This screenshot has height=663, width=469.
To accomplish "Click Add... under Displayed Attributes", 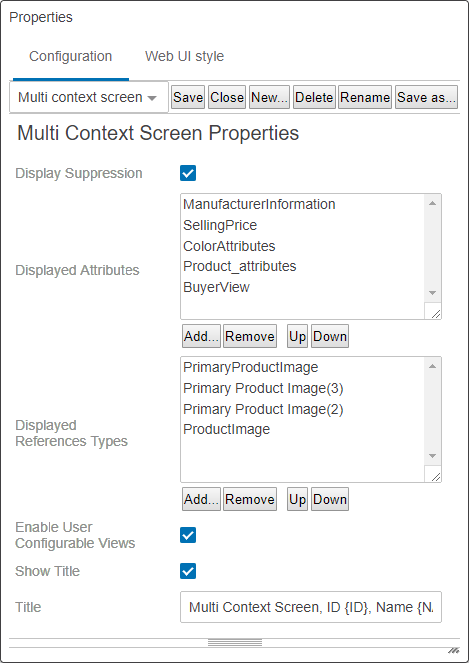I will [201, 337].
